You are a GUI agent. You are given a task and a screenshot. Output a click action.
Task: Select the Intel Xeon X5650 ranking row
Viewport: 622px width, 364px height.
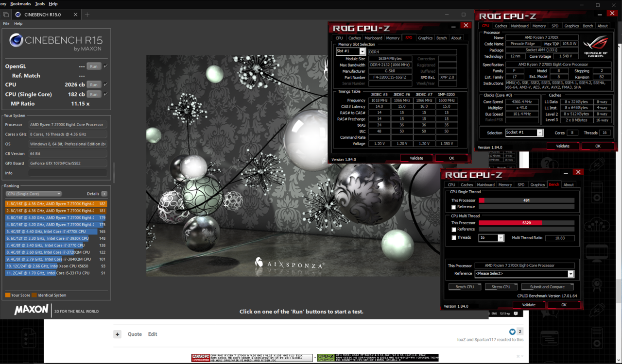click(56, 266)
